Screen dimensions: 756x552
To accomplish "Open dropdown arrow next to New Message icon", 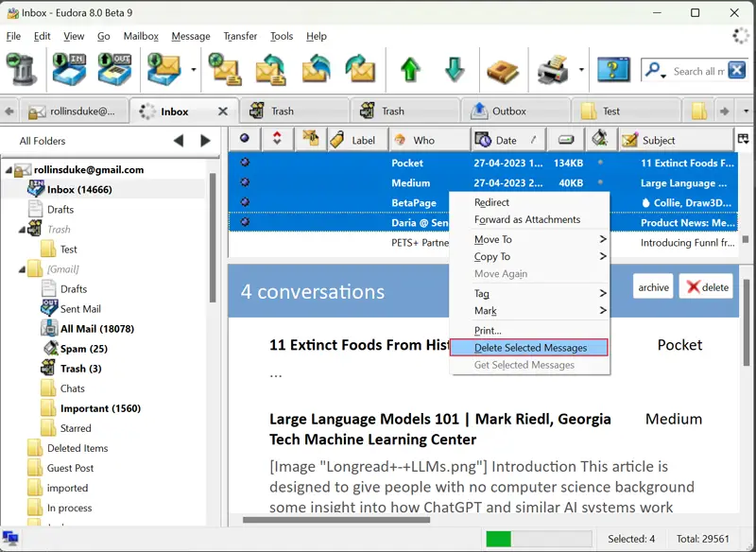I will point(194,71).
